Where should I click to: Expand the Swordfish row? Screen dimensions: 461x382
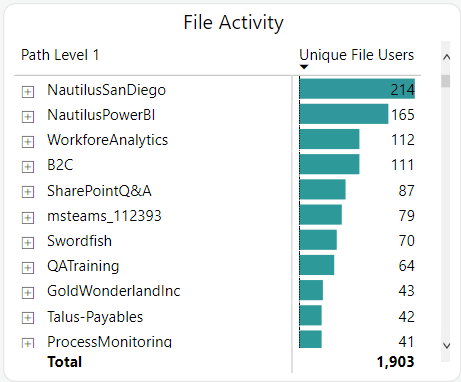[x=28, y=243]
